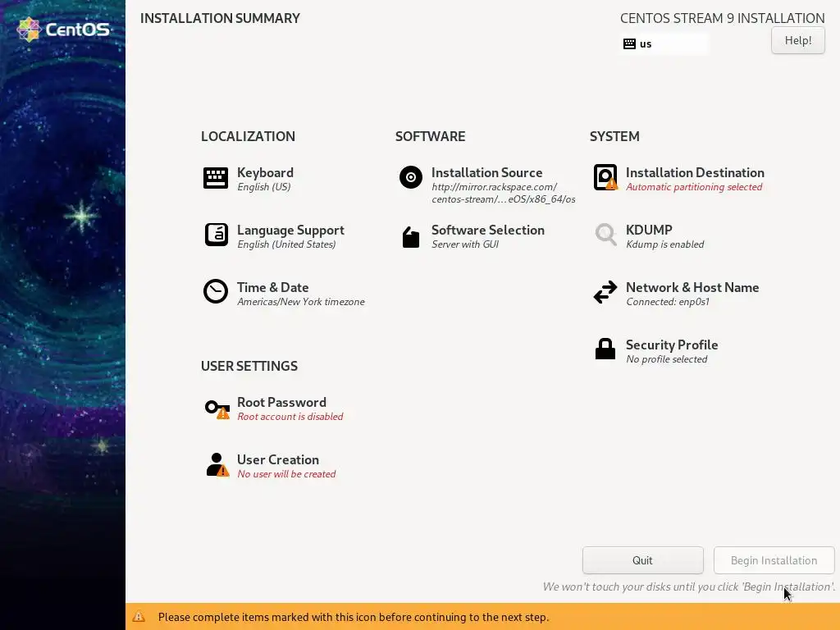Open the Installation Source disc icon
Image resolution: width=840 pixels, height=630 pixels.
pyautogui.click(x=411, y=177)
